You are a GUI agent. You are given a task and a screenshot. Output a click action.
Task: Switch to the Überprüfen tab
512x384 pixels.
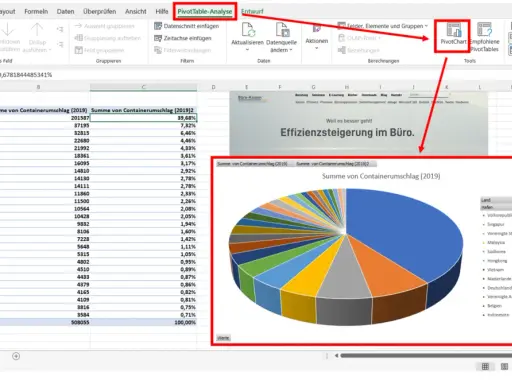click(x=99, y=12)
